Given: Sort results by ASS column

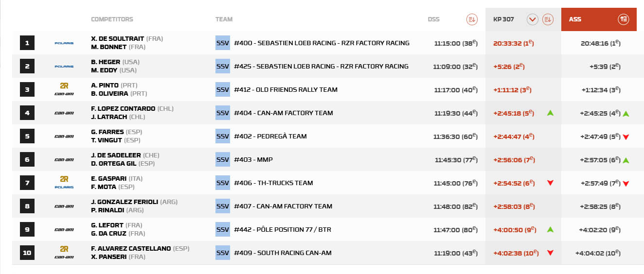Looking at the screenshot, I should click(x=624, y=19).
